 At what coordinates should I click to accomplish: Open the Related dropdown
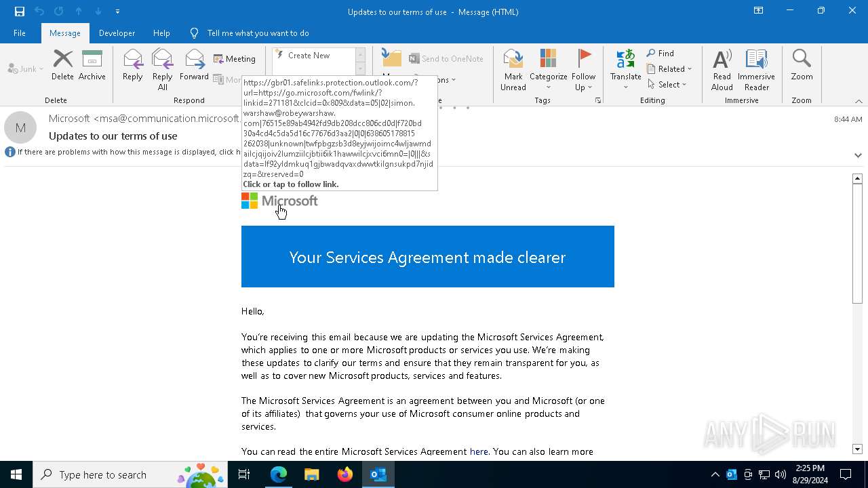click(x=669, y=69)
